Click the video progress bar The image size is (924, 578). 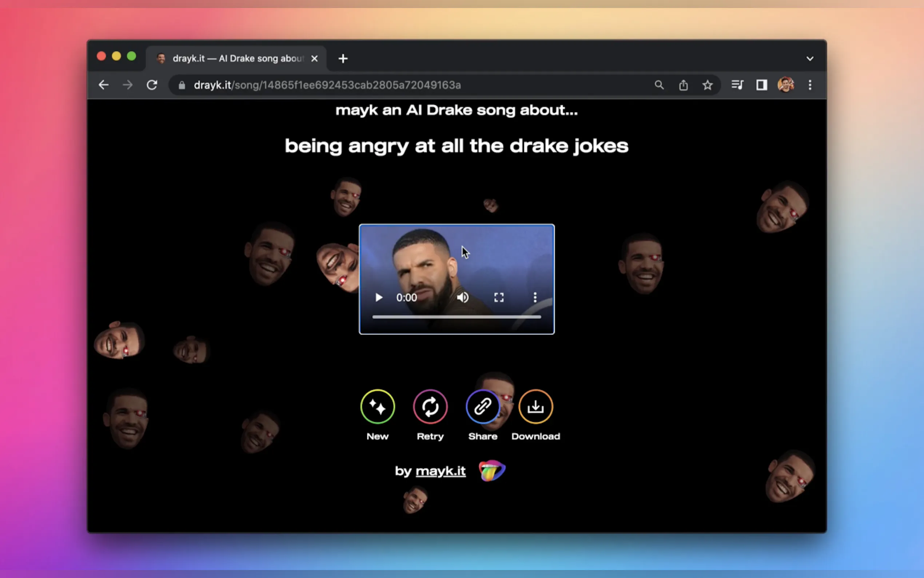tap(457, 317)
